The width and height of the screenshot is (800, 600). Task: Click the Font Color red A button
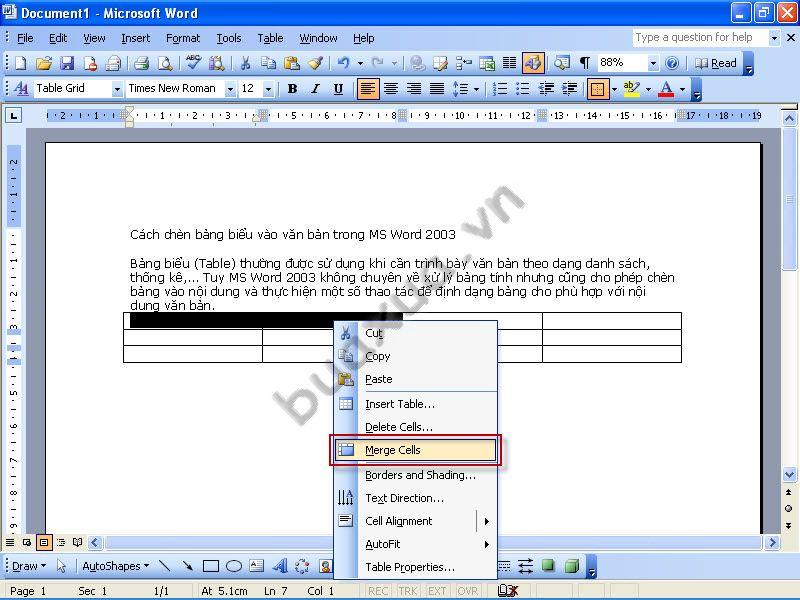[x=666, y=89]
